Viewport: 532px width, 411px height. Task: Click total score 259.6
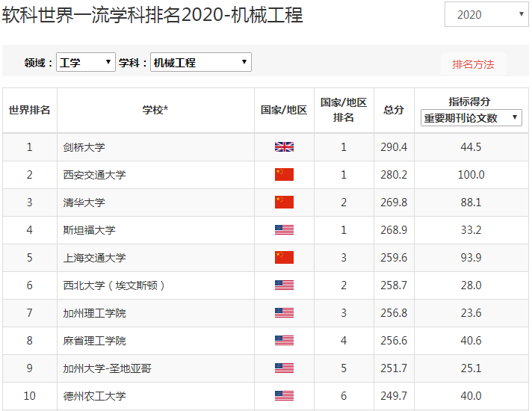click(394, 258)
